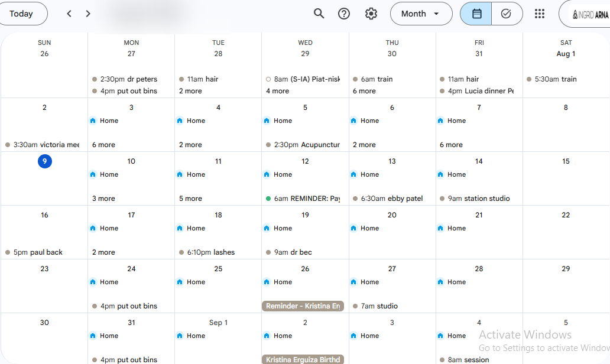This screenshot has width=610, height=364.
Task: Expand '3 more' events on August 10
Action: [x=103, y=199]
